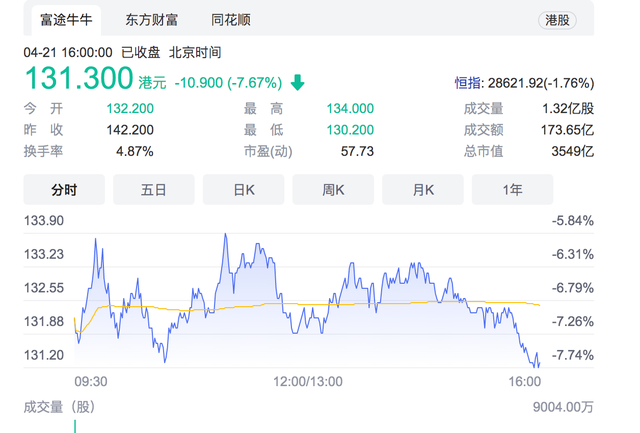Viewport: 640px width, 433px height.
Task: Click the 北京时间 timezone label
Action: (195, 53)
